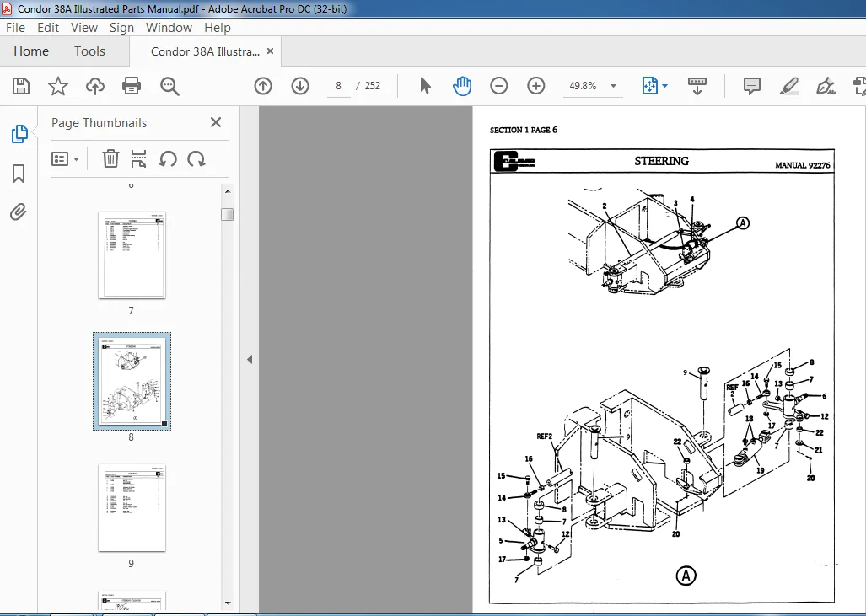Switch to the Home tab
866x616 pixels.
pos(31,51)
